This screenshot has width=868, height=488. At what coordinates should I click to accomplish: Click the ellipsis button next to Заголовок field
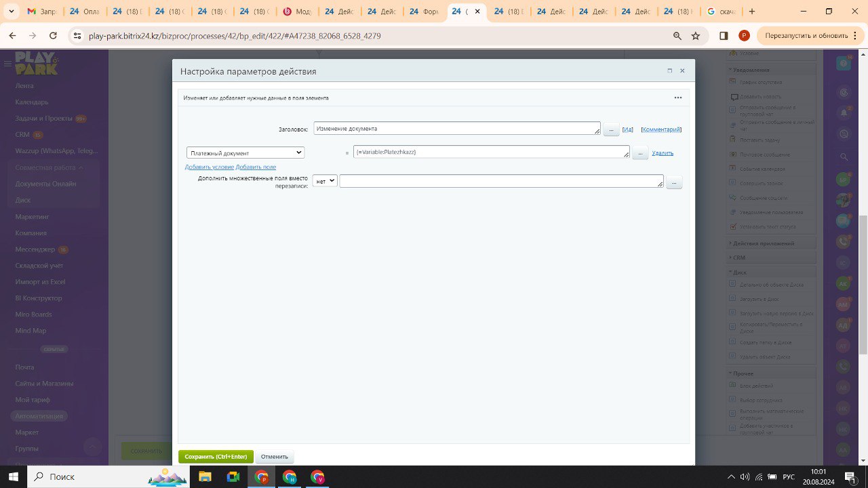pos(611,129)
